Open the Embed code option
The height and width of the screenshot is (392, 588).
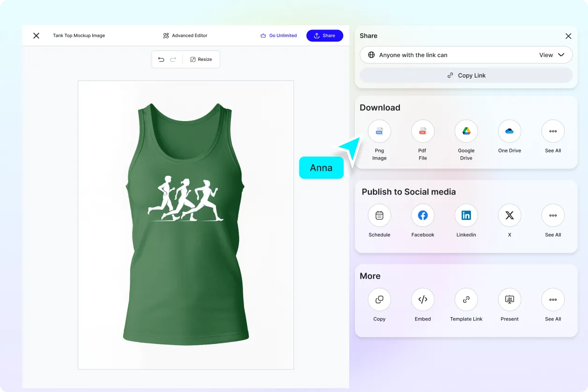[422, 299]
